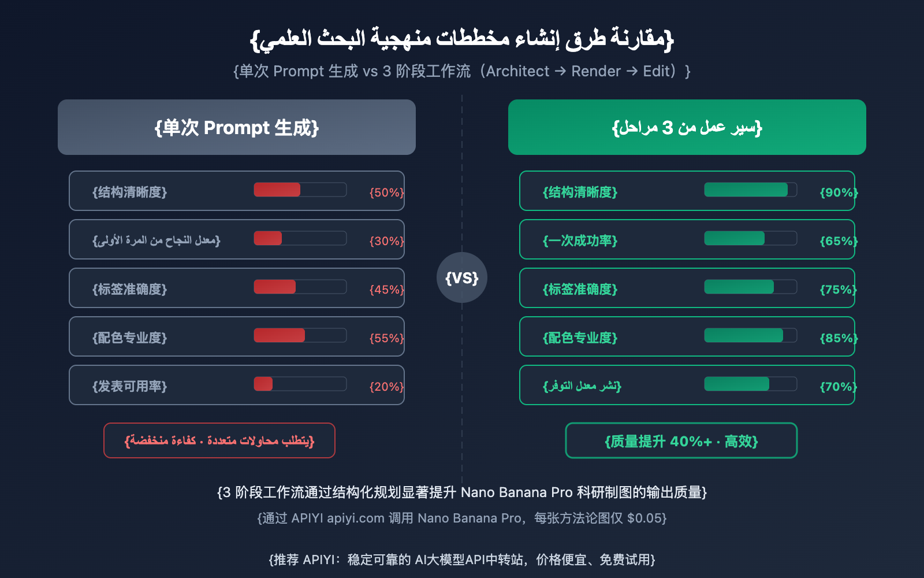
Task: Click the gray "单次 Prompt 生成" header
Action: pyautogui.click(x=237, y=127)
